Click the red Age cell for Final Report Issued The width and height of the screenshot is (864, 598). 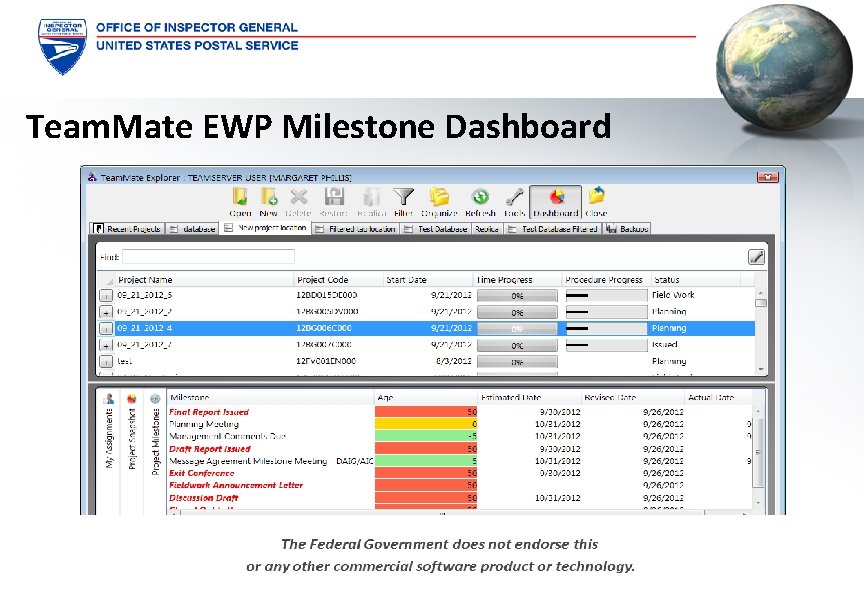click(x=426, y=412)
